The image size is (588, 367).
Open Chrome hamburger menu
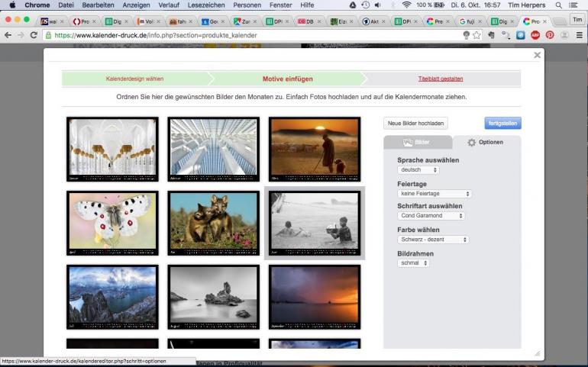[580, 35]
